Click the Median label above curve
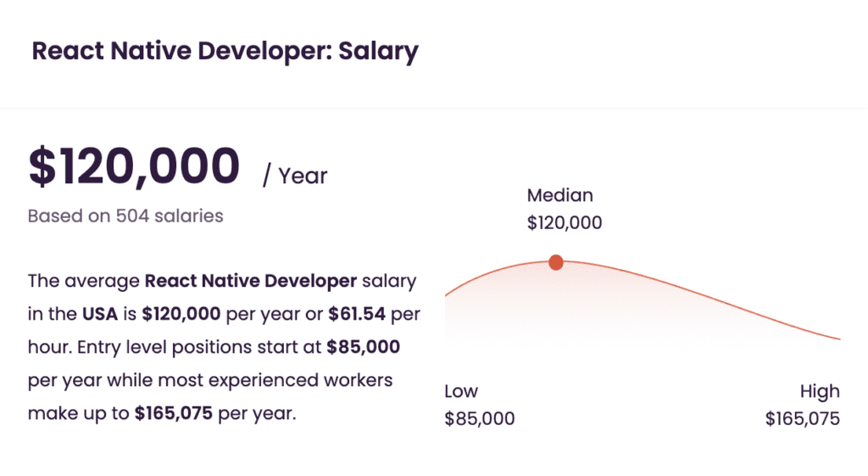This screenshot has width=868, height=476. [x=559, y=195]
